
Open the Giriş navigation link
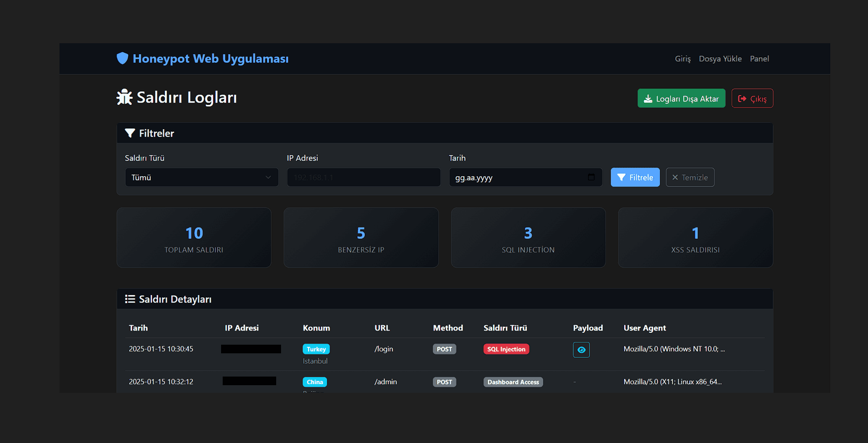(x=683, y=58)
